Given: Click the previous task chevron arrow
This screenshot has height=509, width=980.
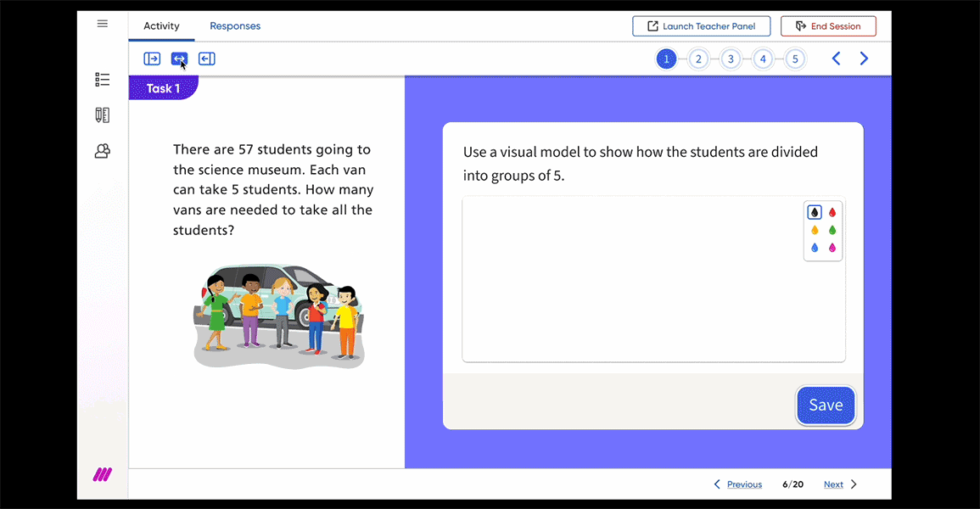Looking at the screenshot, I should point(836,59).
